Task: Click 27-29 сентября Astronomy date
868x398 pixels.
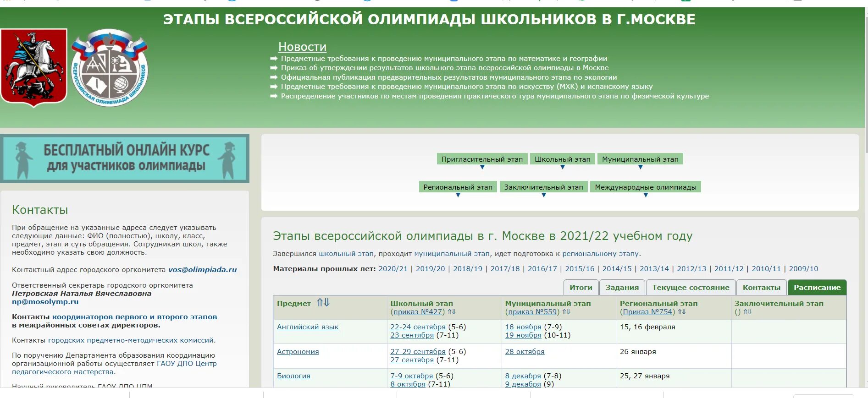Action: 418,352
